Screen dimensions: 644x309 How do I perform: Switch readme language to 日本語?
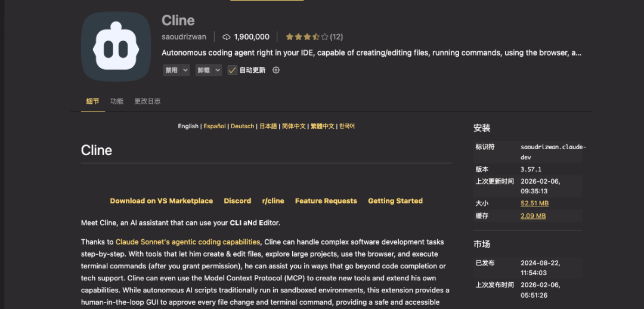[268, 126]
